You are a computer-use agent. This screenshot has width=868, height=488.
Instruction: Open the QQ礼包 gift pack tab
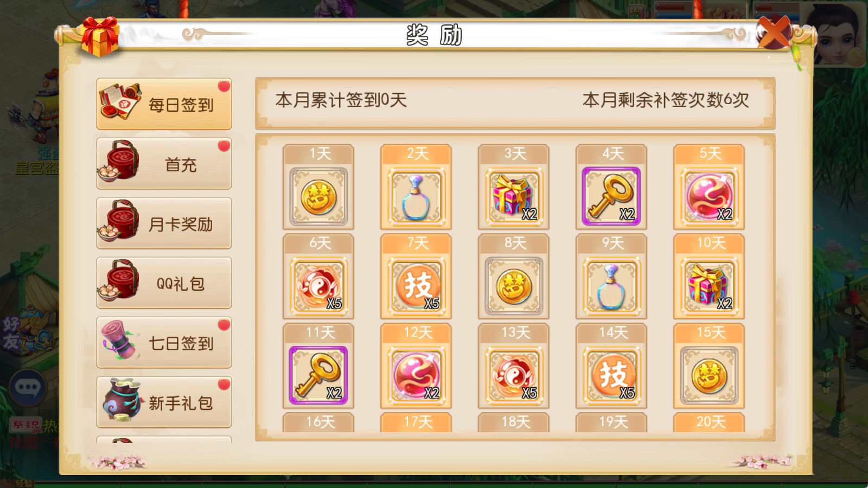click(x=164, y=283)
